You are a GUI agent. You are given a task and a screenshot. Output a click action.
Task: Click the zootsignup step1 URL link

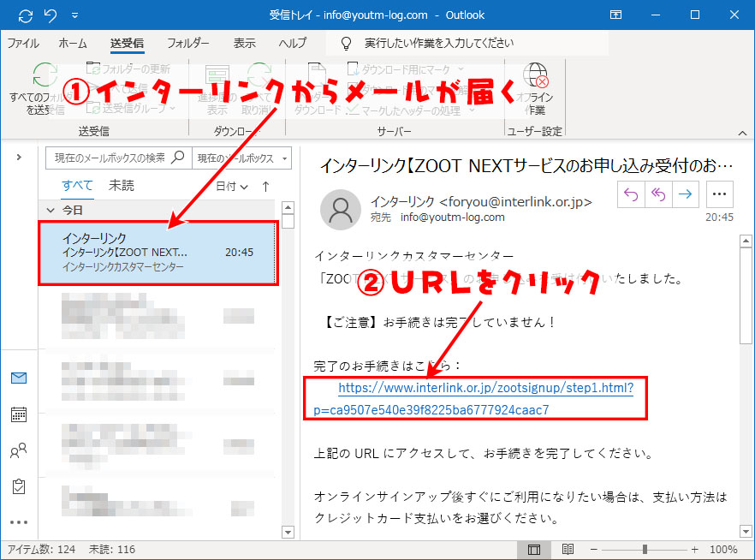(485, 388)
